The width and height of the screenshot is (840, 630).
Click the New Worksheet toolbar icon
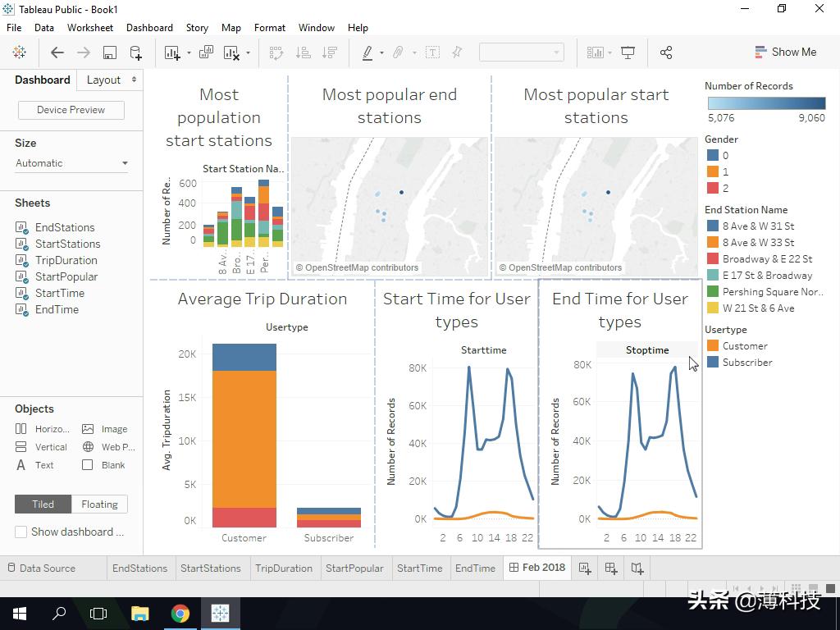(x=172, y=52)
